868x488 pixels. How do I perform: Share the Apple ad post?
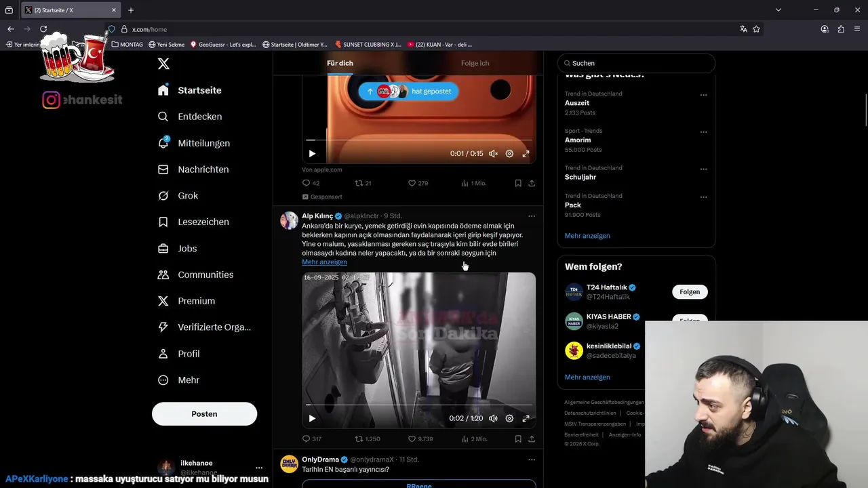coord(532,183)
